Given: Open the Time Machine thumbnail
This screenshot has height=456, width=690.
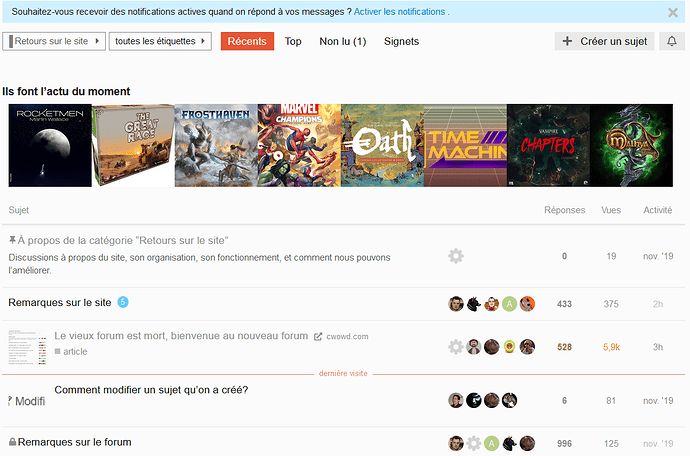Looking at the screenshot, I should (466, 145).
